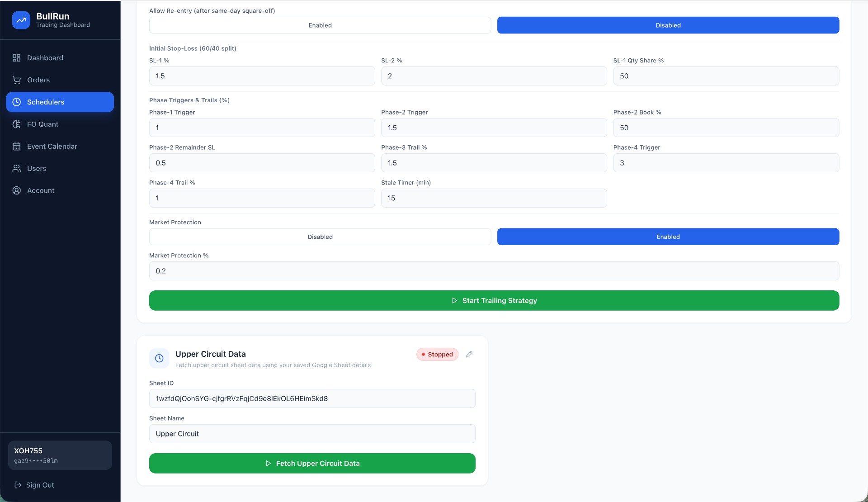
Task: Click the Upper Circuit Data heading
Action: (211, 354)
